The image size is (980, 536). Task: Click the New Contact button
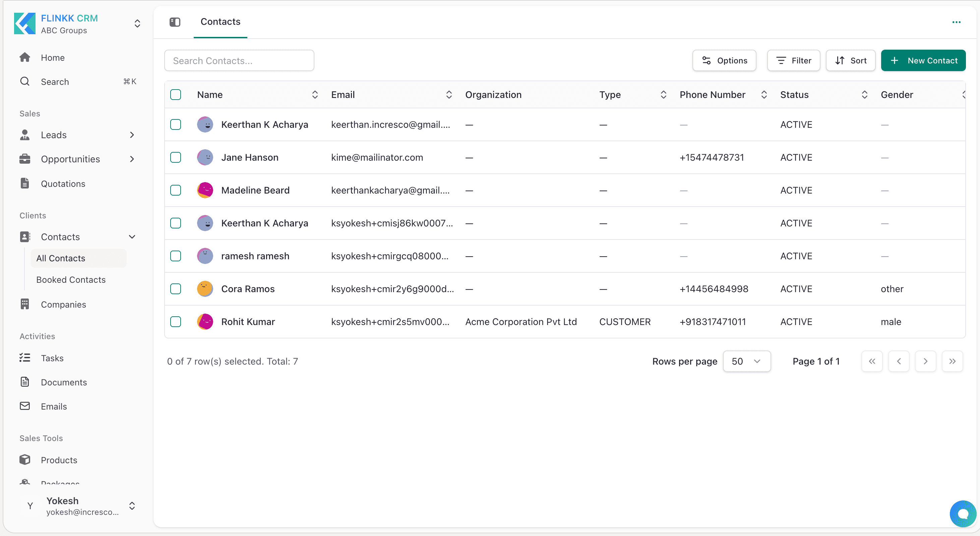tap(923, 60)
